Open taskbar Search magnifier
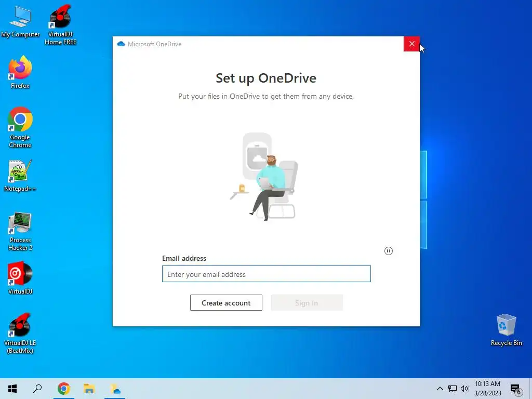This screenshot has height=399, width=532. (37, 389)
